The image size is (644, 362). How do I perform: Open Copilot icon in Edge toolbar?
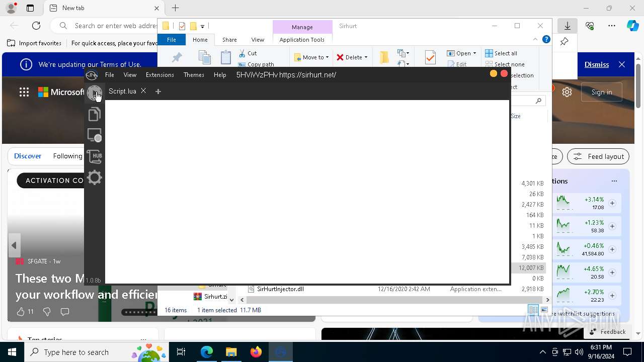click(632, 26)
